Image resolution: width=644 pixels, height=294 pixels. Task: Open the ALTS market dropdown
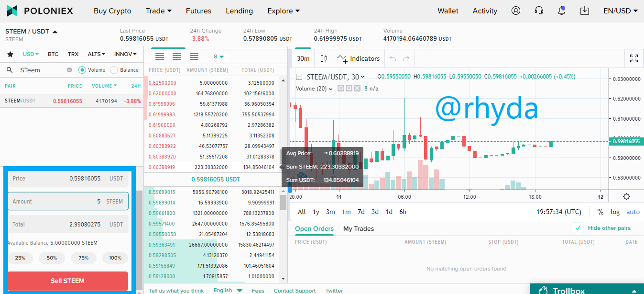click(x=97, y=55)
